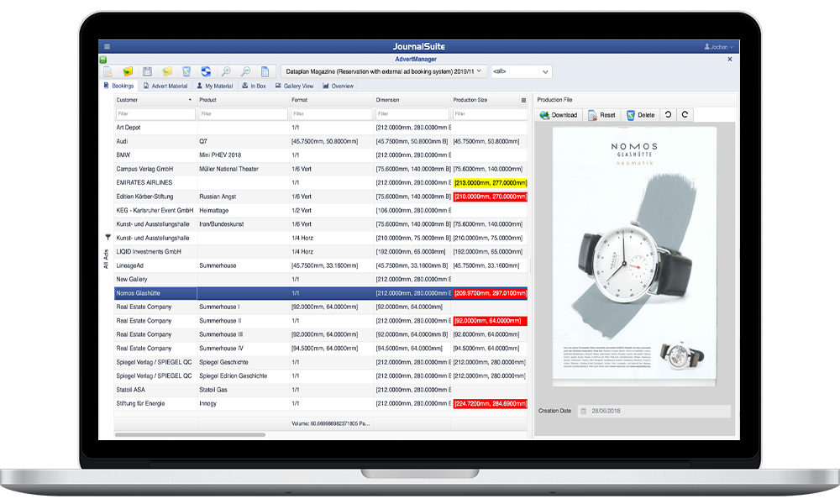
Task: Click the Customer column filter field
Action: [x=155, y=113]
